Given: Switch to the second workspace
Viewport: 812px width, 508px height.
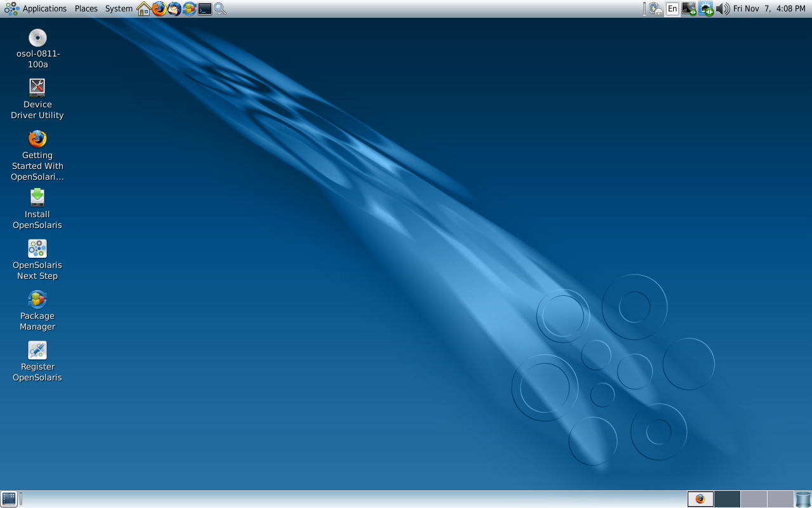Looking at the screenshot, I should pos(728,499).
